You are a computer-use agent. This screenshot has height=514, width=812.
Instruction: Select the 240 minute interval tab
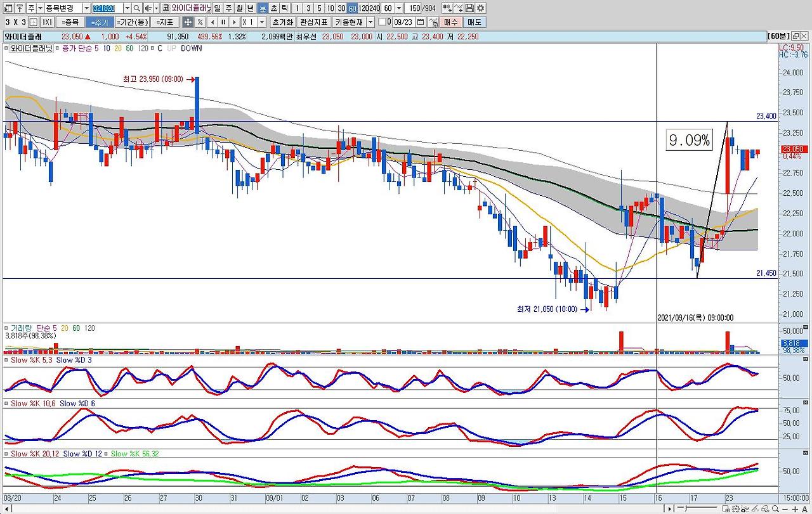[375, 8]
